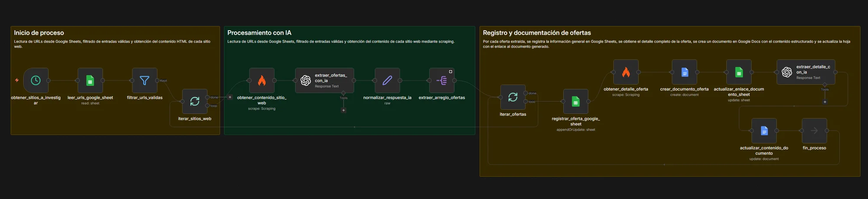
Task: Click the 'raw' subtitle under normalizar_respuesta_ia
Action: click(387, 103)
